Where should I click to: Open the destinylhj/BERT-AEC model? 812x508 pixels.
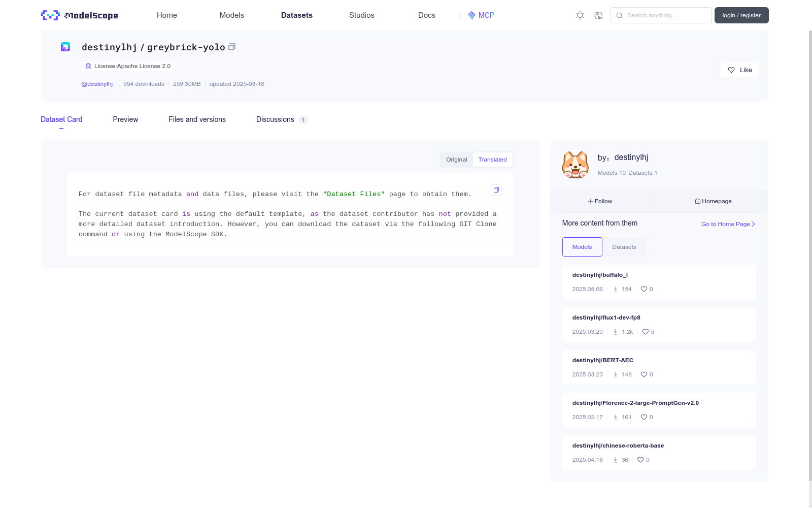point(603,360)
